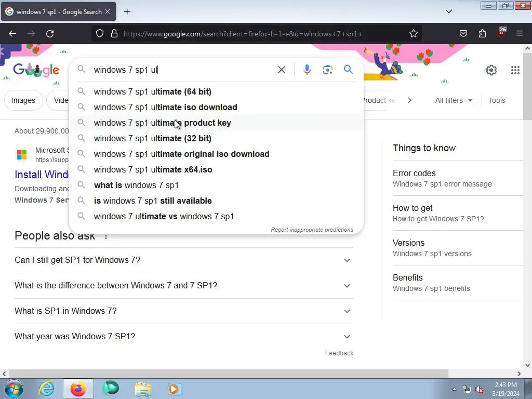Image resolution: width=532 pixels, height=399 pixels.
Task: Open Windows Explorer folder on taskbar
Action: [143, 389]
